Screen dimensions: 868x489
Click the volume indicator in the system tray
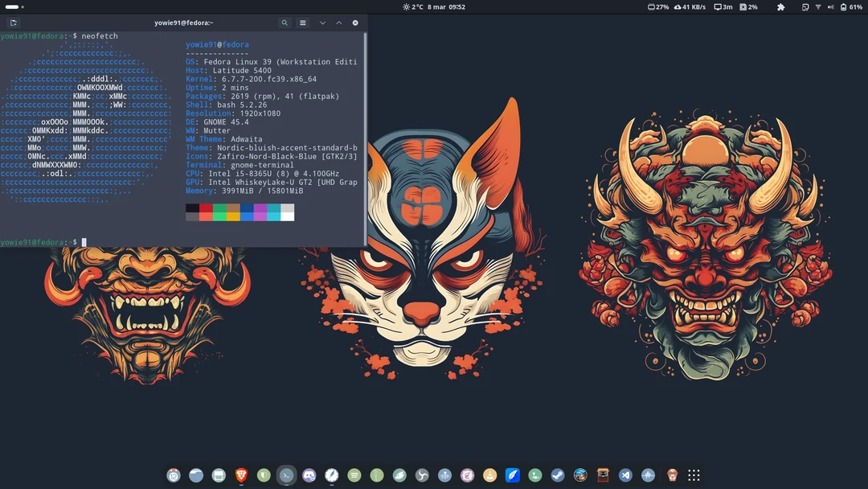click(831, 7)
